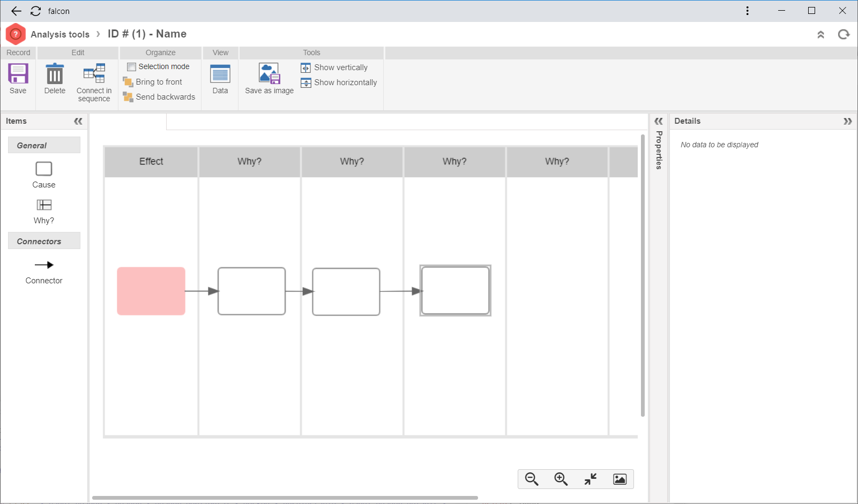This screenshot has width=858, height=504.
Task: Select the first cause box after Effect
Action: (251, 291)
